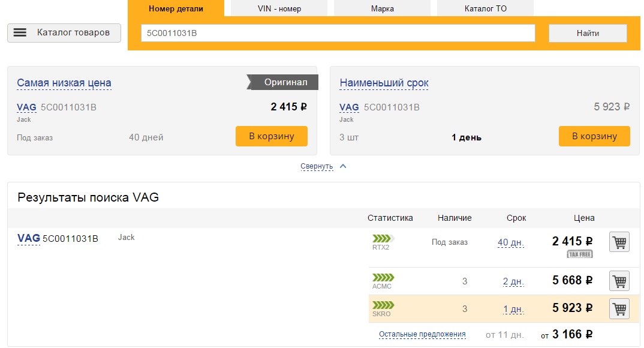This screenshot has width=644, height=348.
Task: Add the 5 923 ₽ SKRO offer to cart
Action: pos(619,308)
